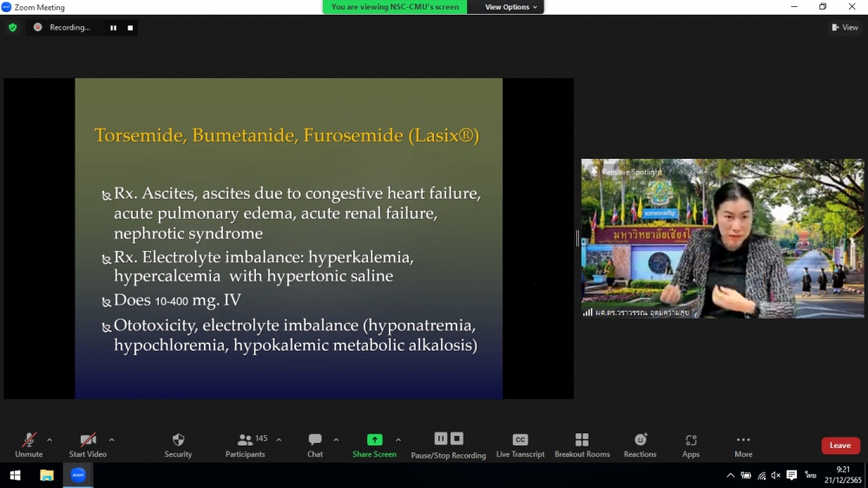
Task: Open the More menu
Action: coord(743,440)
